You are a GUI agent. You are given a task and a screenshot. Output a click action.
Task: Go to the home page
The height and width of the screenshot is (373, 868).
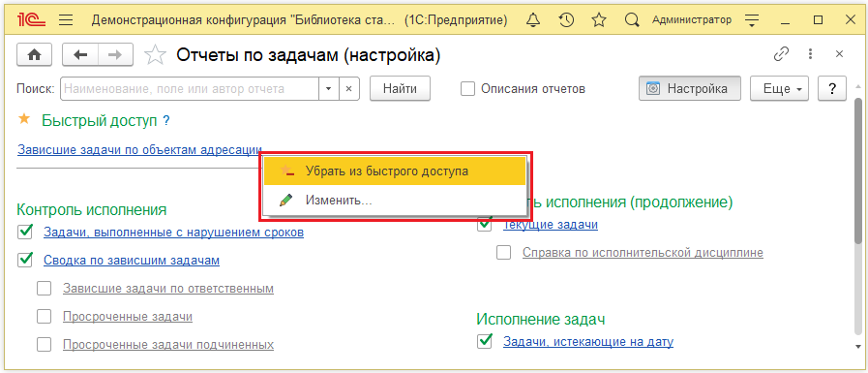point(35,54)
